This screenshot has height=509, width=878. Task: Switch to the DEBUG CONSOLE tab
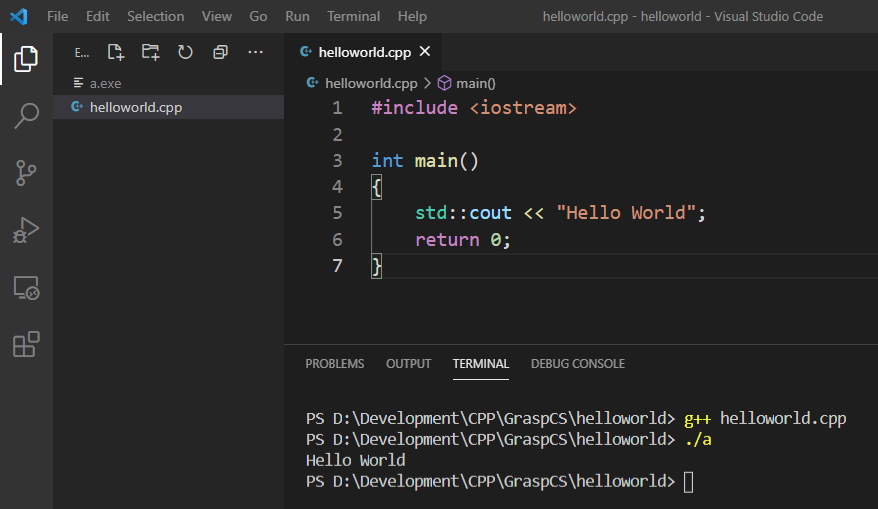pyautogui.click(x=578, y=364)
